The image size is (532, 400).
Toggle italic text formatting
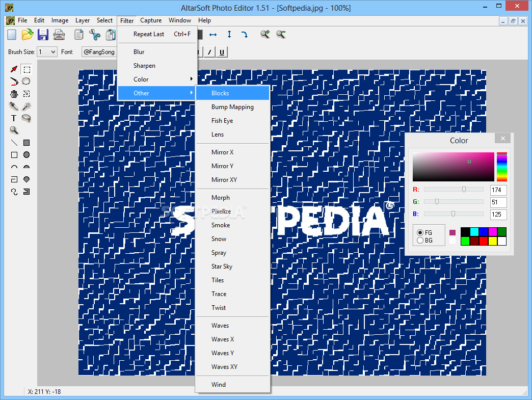click(209, 52)
